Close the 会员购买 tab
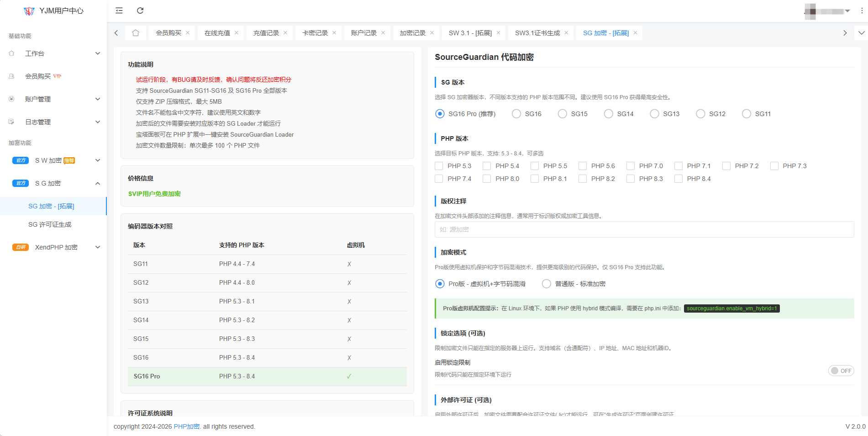The width and height of the screenshot is (868, 436). coord(188,33)
